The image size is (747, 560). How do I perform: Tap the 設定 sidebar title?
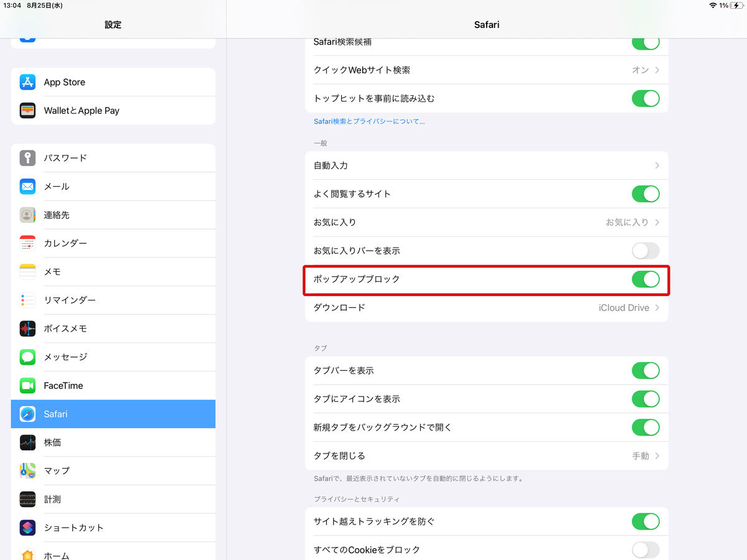[x=113, y=25]
